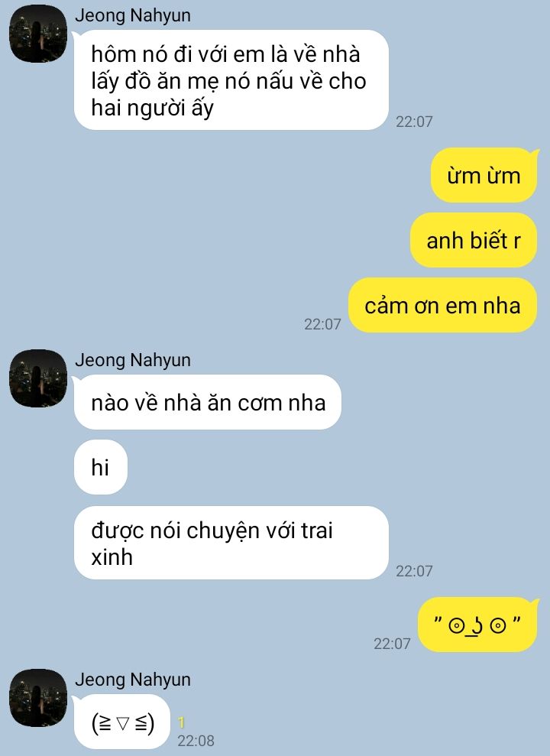Click the yellow unread count '1' indicator

[181, 722]
